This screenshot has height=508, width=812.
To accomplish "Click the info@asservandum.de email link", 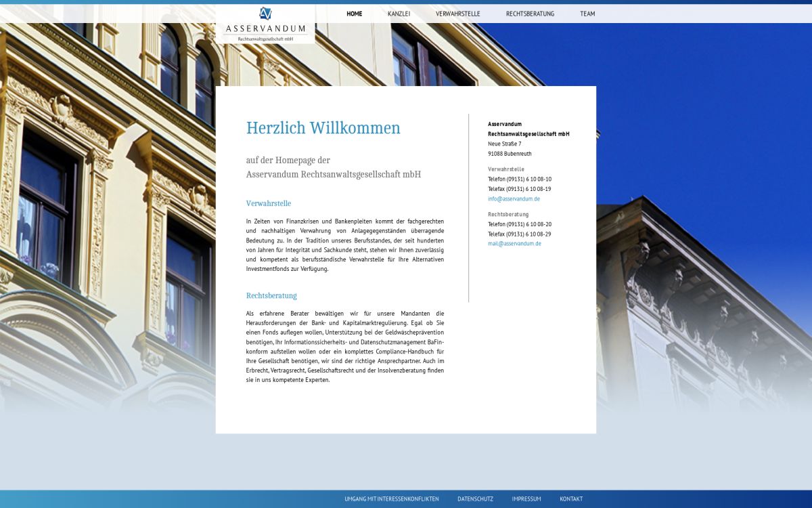I will (x=514, y=198).
